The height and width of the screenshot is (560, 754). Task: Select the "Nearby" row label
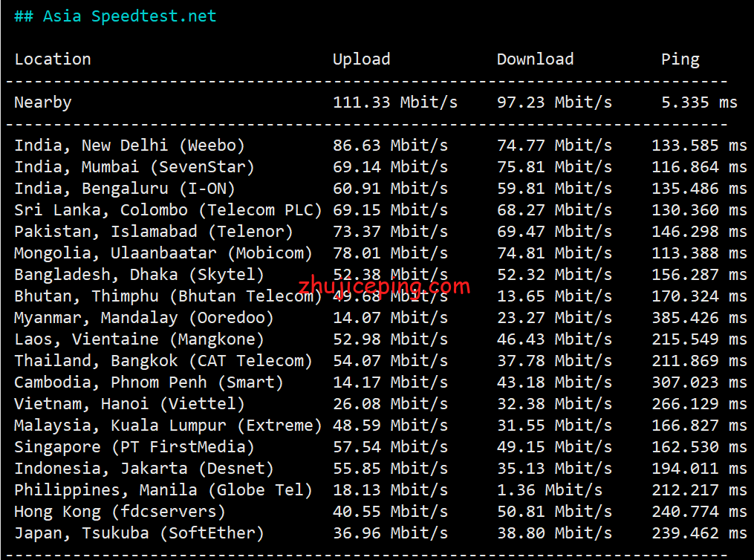(x=43, y=102)
